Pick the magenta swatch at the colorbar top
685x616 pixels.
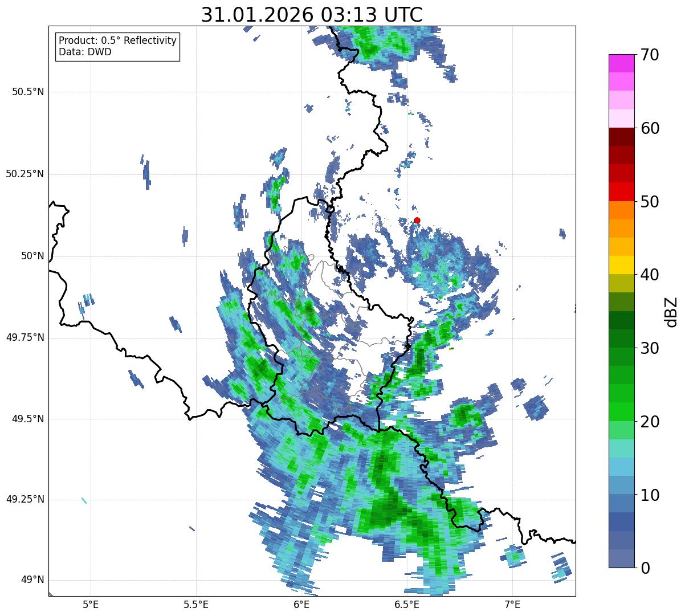tap(621, 63)
